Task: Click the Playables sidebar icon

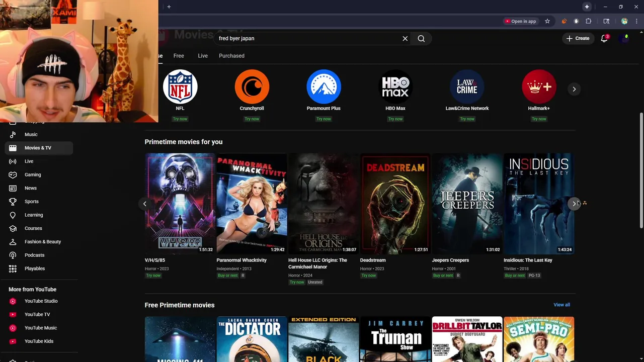Action: tap(13, 268)
